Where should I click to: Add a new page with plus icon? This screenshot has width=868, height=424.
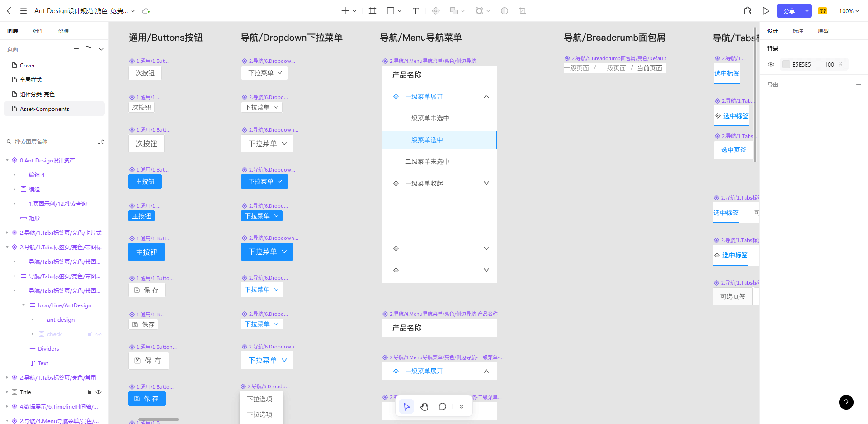[x=76, y=49]
